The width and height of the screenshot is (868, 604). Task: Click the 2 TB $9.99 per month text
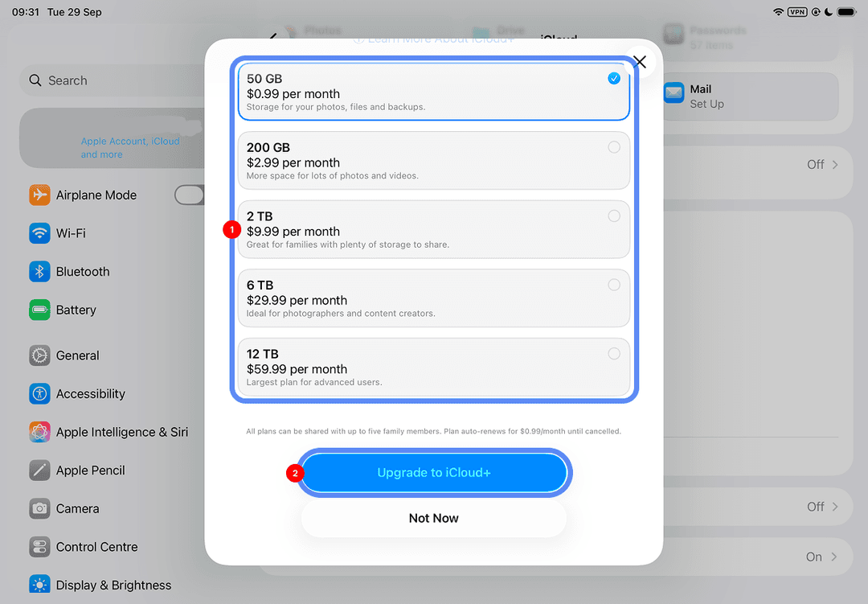pos(293,224)
